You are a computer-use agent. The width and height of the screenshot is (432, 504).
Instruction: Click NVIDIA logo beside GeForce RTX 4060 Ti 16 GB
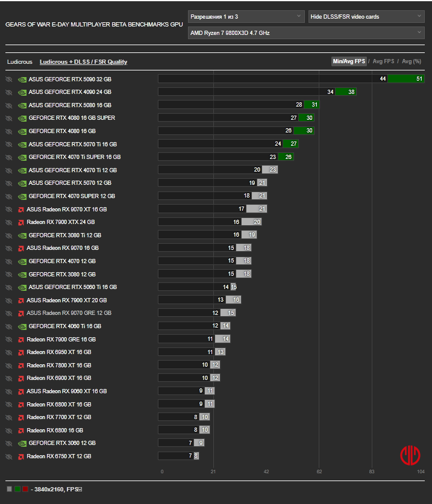click(22, 326)
